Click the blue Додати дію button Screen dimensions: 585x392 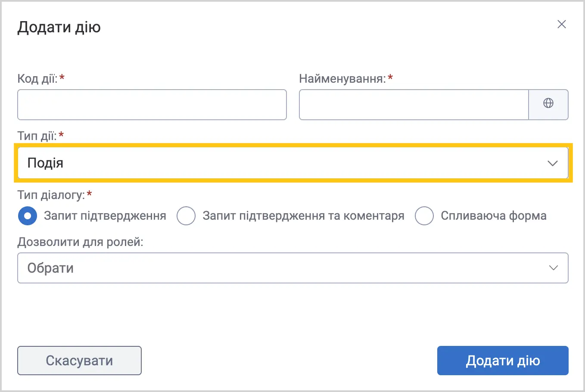(x=503, y=361)
